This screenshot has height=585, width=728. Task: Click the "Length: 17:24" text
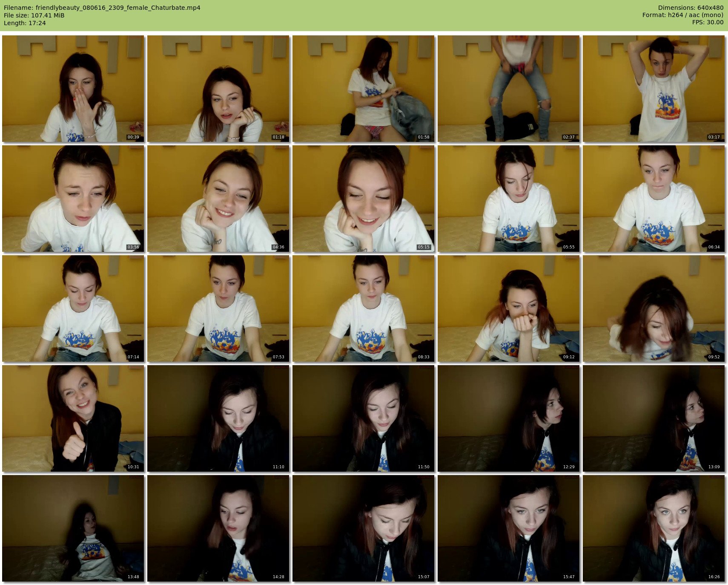[x=25, y=23]
